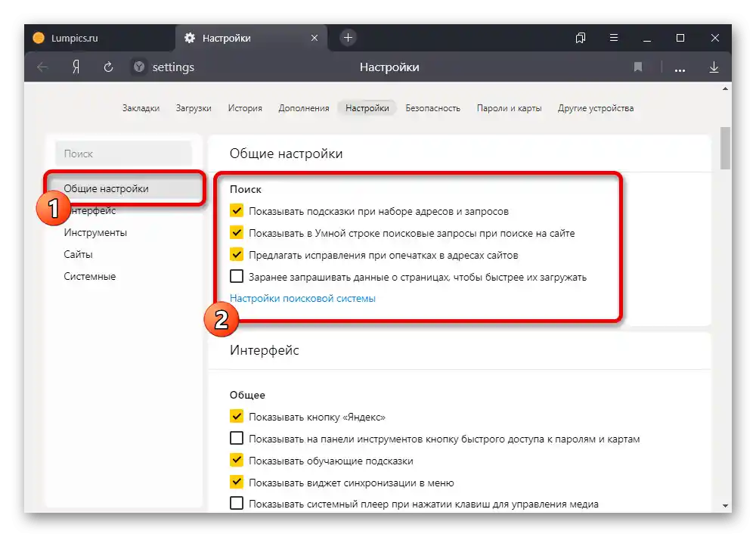Click the Общее subsection label

(x=247, y=395)
